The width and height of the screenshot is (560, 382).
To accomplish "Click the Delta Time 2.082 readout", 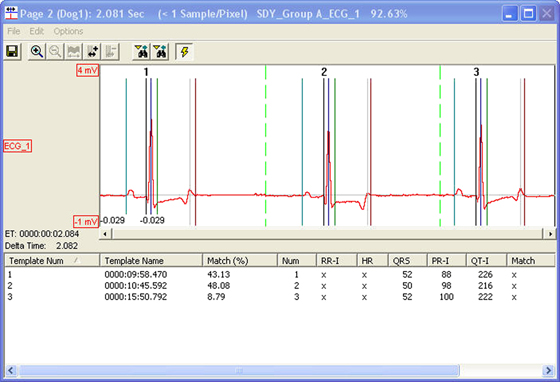I will point(41,246).
